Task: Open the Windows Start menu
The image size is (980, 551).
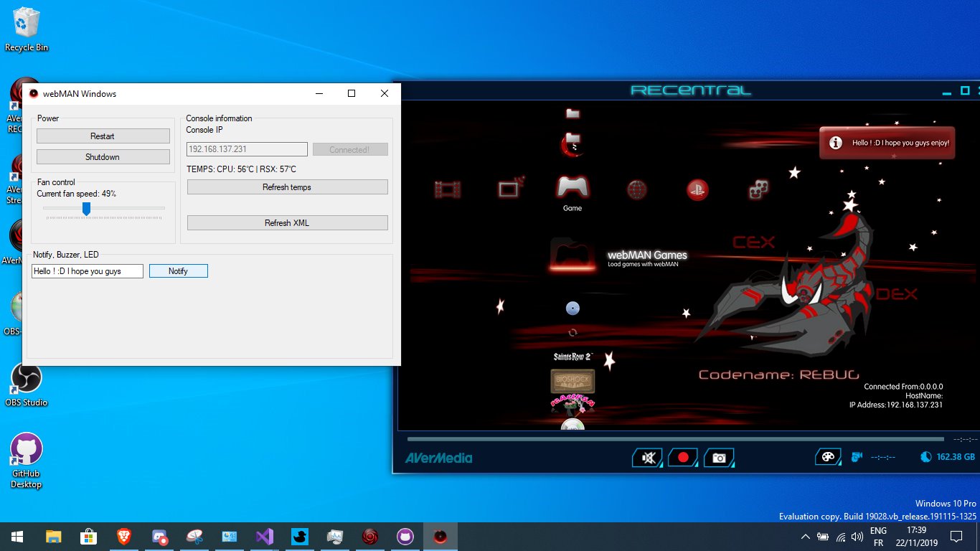Action: [x=17, y=537]
